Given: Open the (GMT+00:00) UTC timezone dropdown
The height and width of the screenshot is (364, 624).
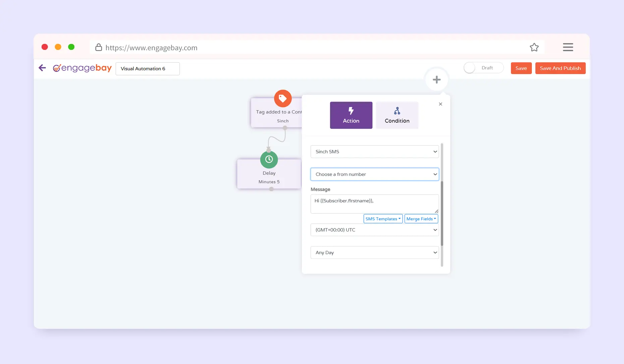Looking at the screenshot, I should tap(374, 230).
